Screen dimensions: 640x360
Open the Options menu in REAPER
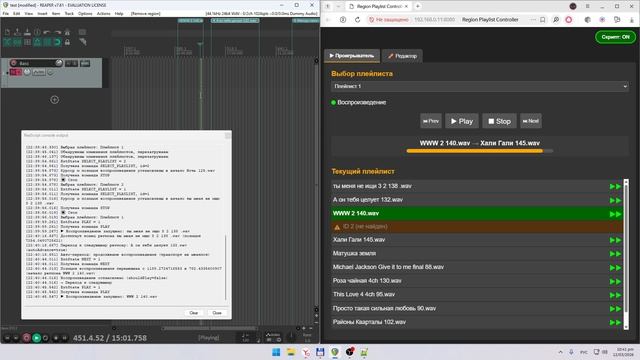pos(85,13)
